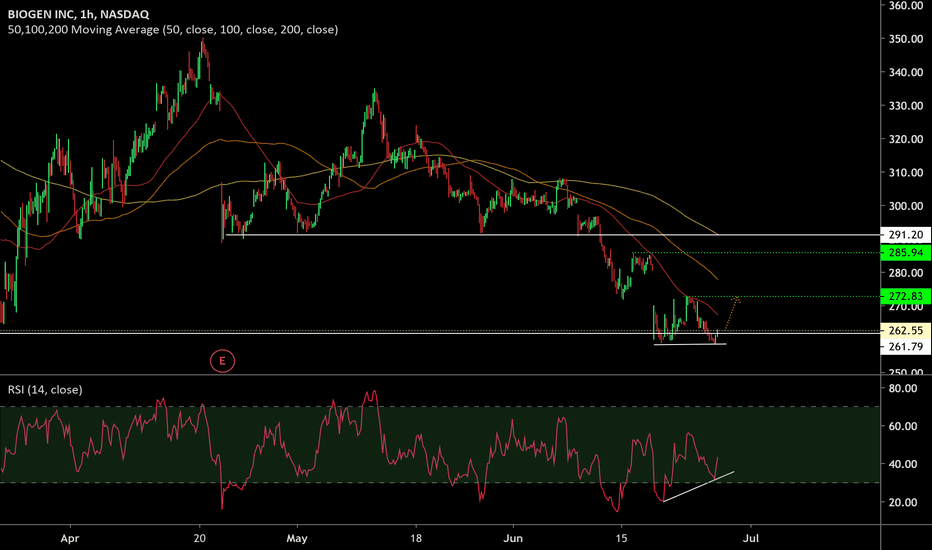
Task: Select the short white support line under recent lows
Action: click(x=690, y=344)
